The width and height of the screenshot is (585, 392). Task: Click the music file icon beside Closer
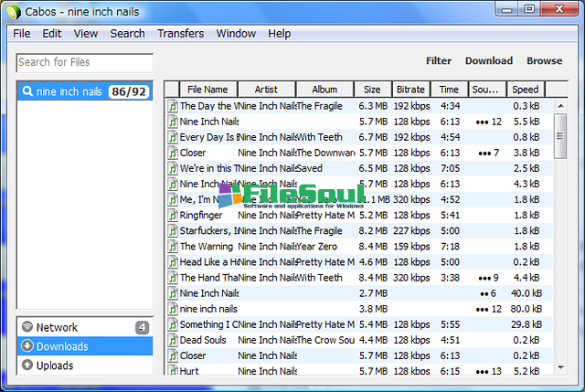pos(172,153)
